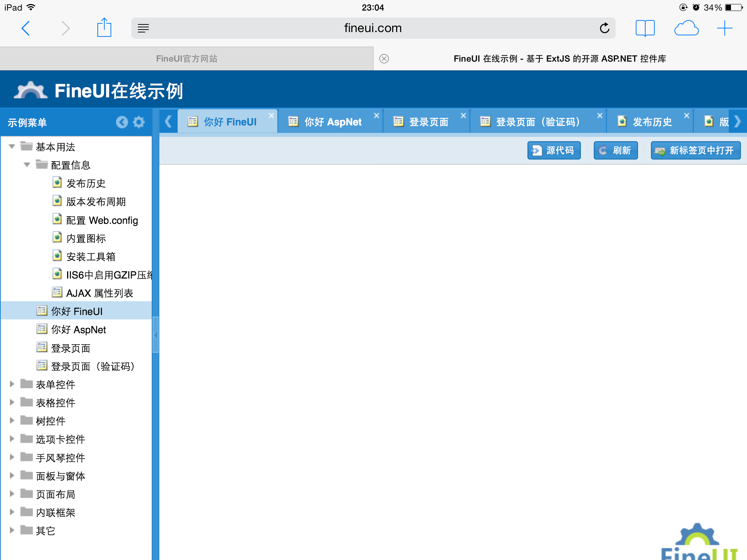Expand the 页面布局 folder
Screen dimensions: 747x560
click(12, 494)
